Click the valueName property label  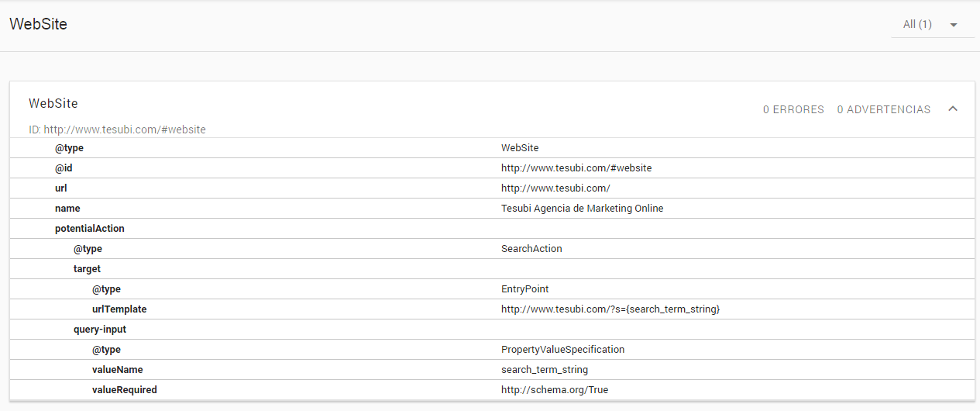117,369
